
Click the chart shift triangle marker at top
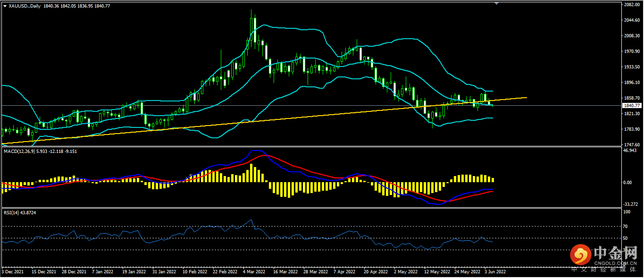[496, 3]
